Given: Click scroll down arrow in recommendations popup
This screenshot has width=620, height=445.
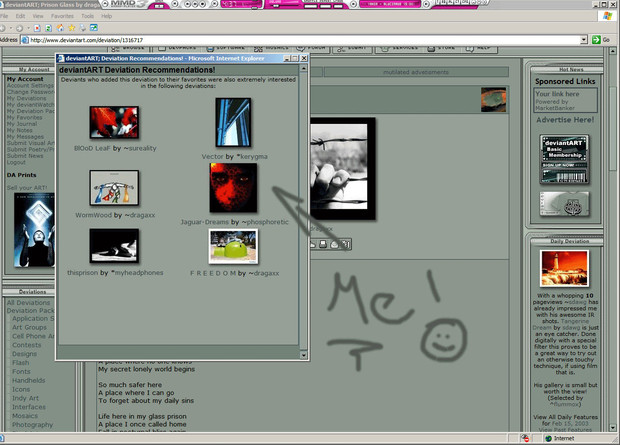Looking at the screenshot, I should (303, 355).
